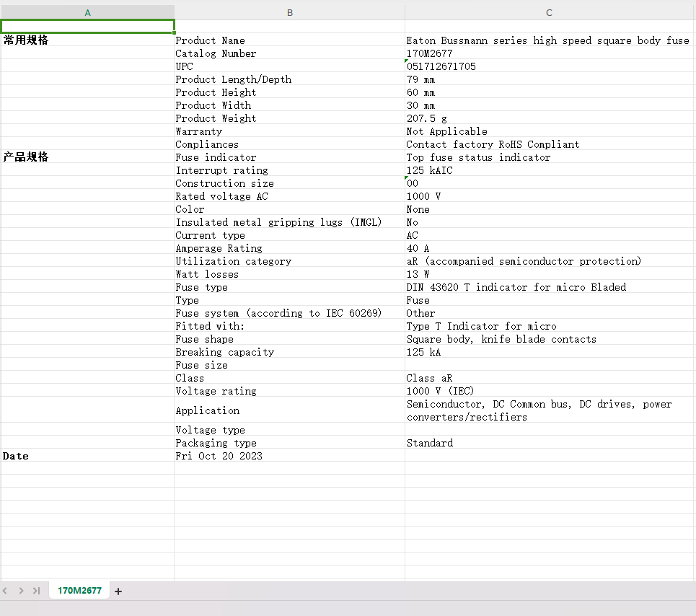Select 'DIN 43620 T indicator for micro Bladed'
The image size is (696, 616).
point(549,287)
